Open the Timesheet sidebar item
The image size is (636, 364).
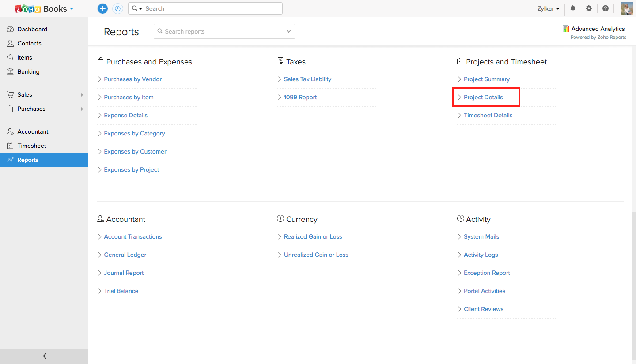pos(31,146)
